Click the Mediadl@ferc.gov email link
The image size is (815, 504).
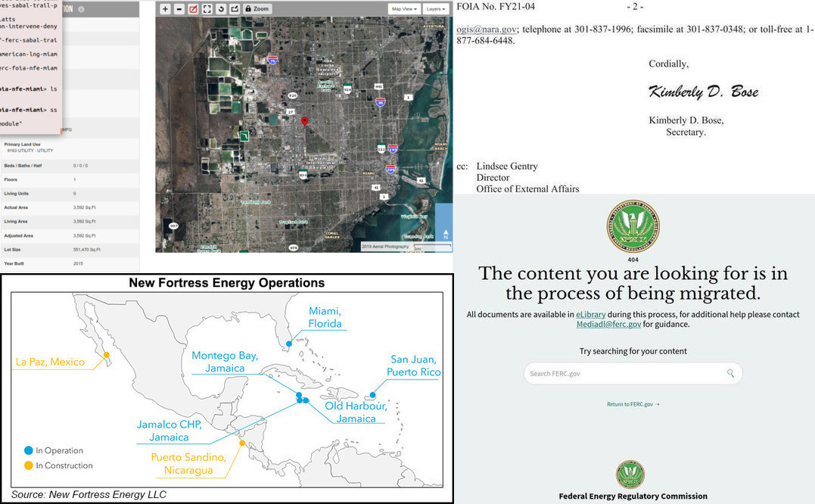click(x=608, y=324)
